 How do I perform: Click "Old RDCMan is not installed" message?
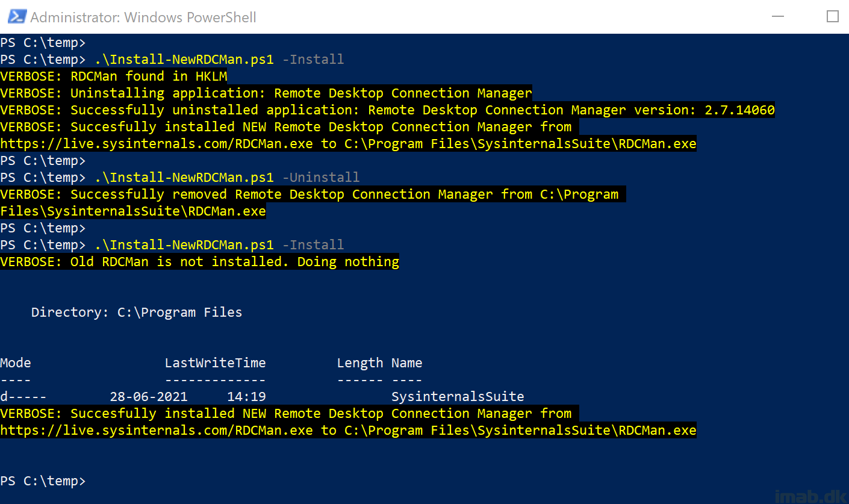[x=199, y=261]
